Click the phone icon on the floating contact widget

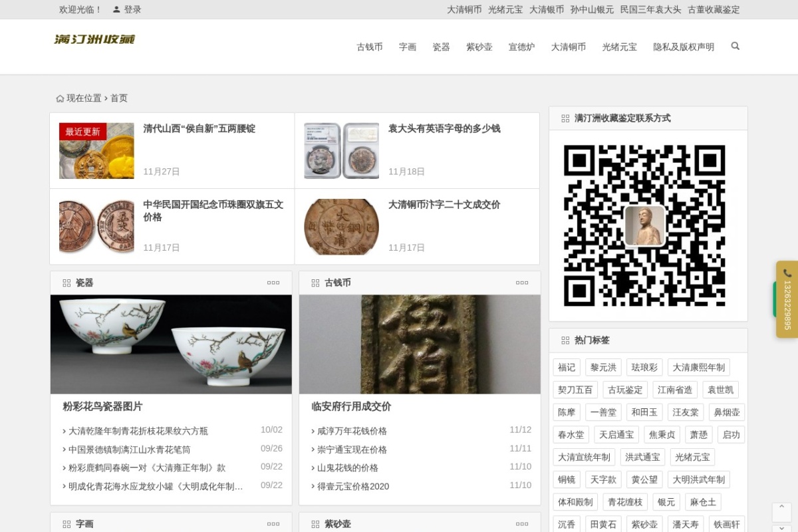[x=787, y=273]
